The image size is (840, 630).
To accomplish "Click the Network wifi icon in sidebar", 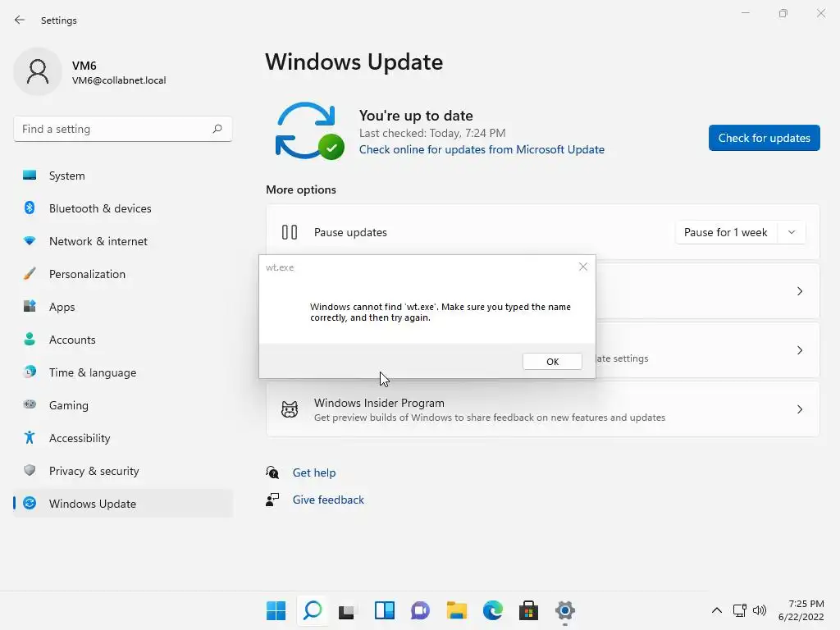I will click(30, 241).
